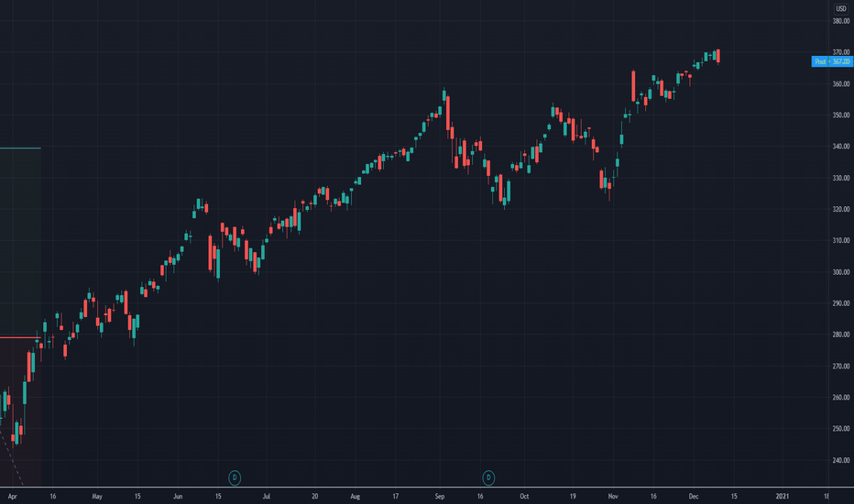Click the blue Post 367.00 price label
Image resolution: width=854 pixels, height=504 pixels.
click(832, 61)
